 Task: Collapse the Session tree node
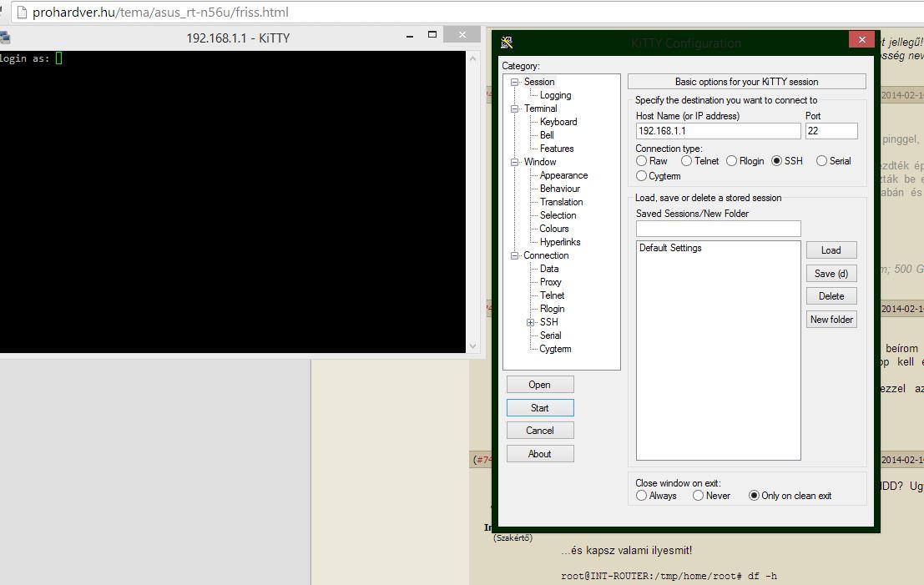514,82
